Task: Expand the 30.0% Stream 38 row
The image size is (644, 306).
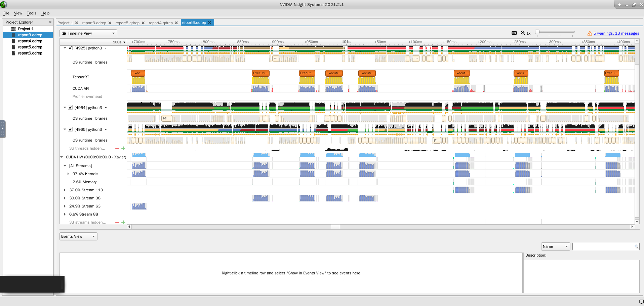Action: 65,198
